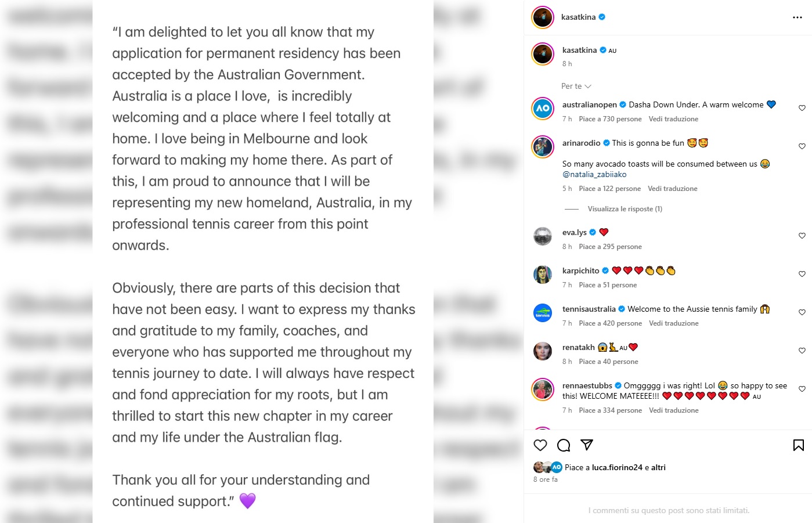Expand the 'Per te' comment sort dropdown
The width and height of the screenshot is (812, 523).
[x=576, y=86]
